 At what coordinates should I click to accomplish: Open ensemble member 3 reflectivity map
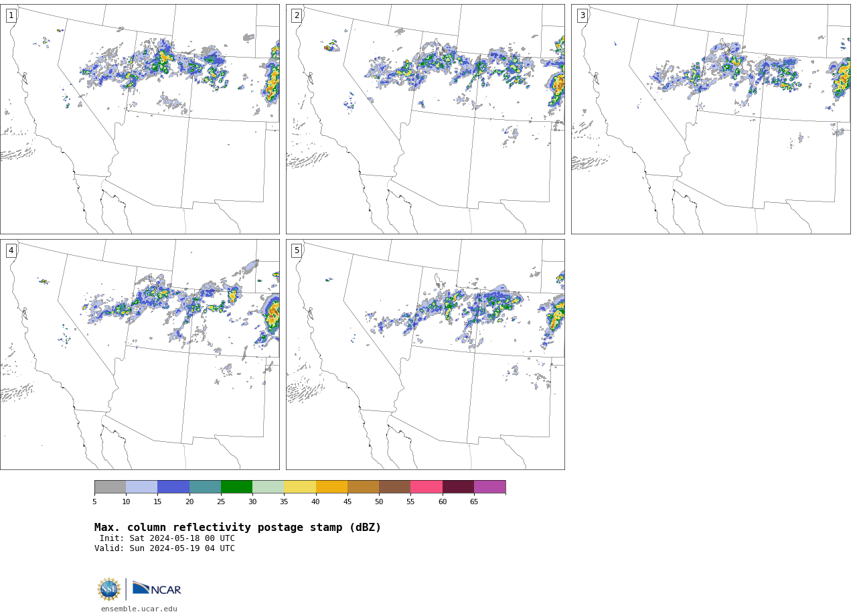710,119
